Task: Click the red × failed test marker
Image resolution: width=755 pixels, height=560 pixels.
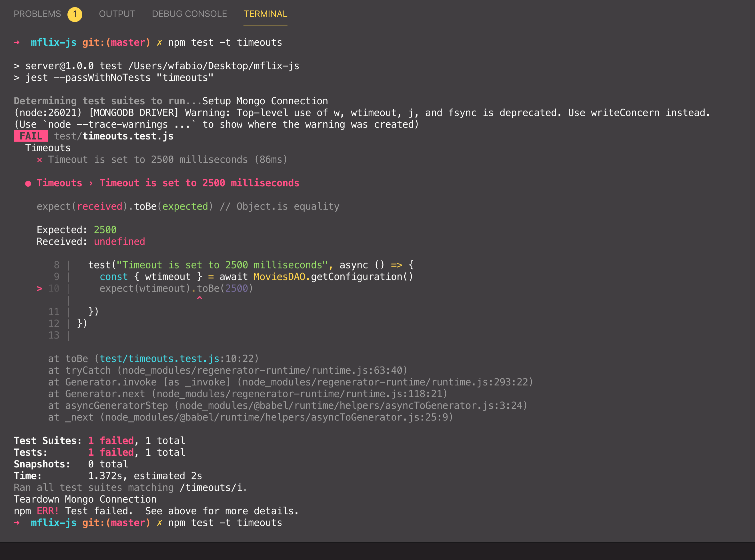Action: coord(39,159)
